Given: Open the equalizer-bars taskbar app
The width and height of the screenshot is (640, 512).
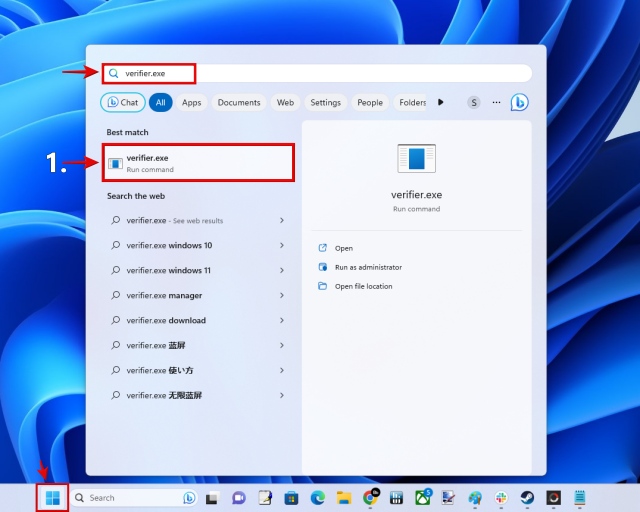Looking at the screenshot, I should click(x=396, y=498).
